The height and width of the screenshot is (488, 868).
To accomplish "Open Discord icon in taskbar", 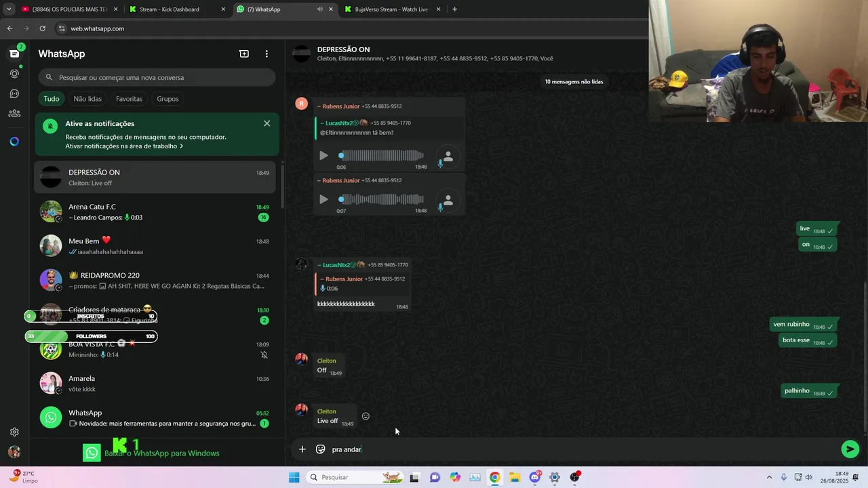I will [x=534, y=477].
